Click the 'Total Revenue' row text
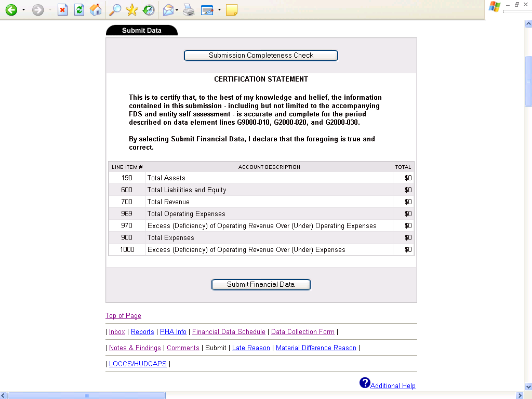Image resolution: width=532 pixels, height=399 pixels. click(168, 202)
